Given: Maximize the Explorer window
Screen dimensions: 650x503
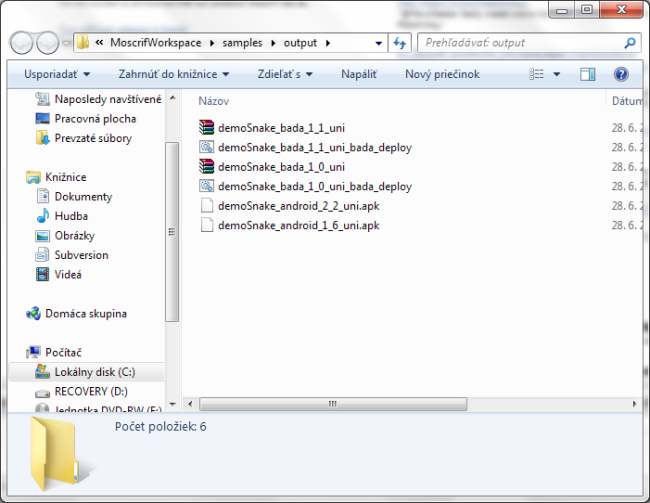Looking at the screenshot, I should (x=587, y=10).
